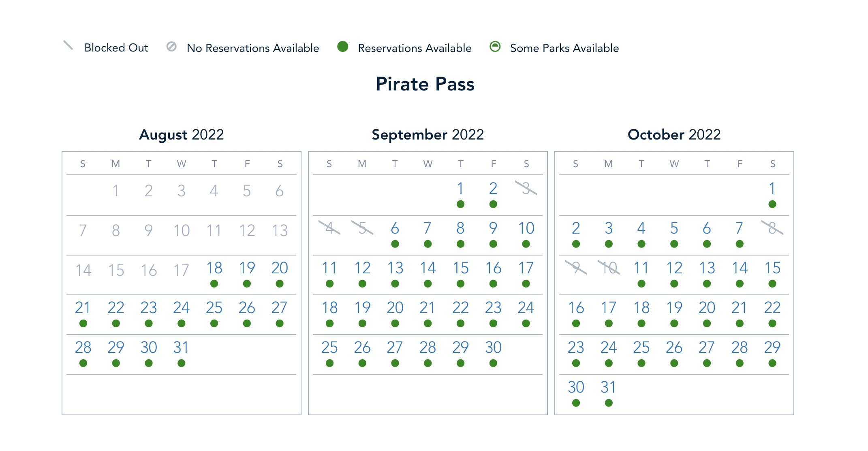Click the Some Parks Available legend icon

point(495,47)
